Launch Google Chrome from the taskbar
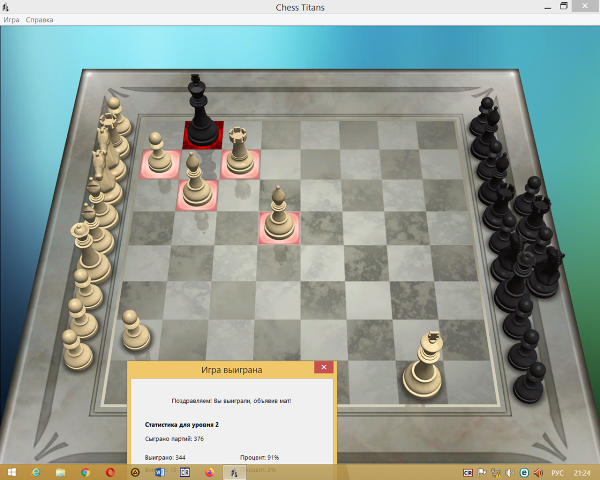 coord(85,472)
